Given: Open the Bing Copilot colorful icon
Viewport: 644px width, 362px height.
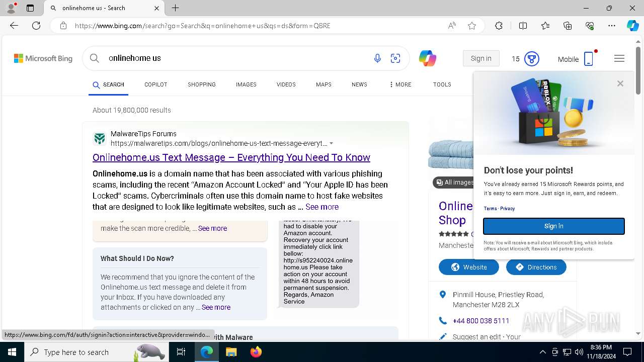Looking at the screenshot, I should coord(428,58).
